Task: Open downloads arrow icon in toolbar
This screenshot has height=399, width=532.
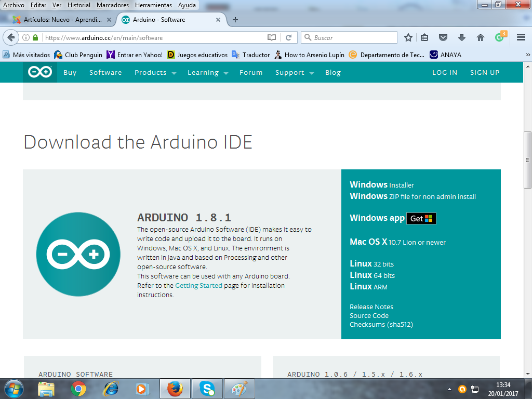Action: 462,37
